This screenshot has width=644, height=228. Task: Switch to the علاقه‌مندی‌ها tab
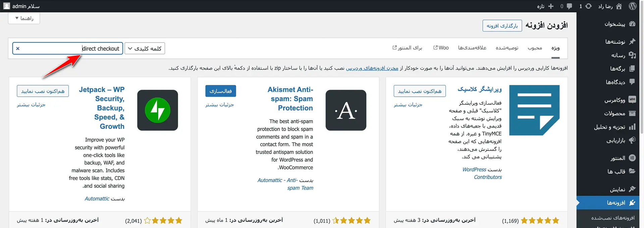coord(472,48)
